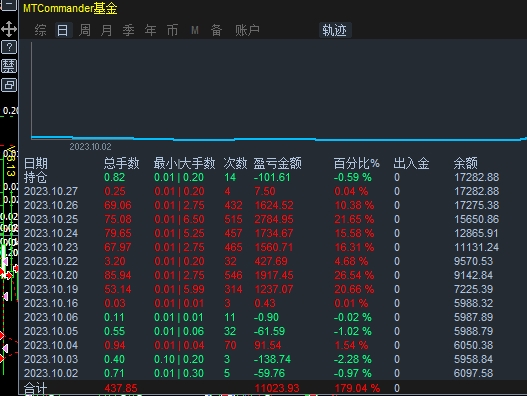Select the 2023.10.25 date row

pos(51,219)
